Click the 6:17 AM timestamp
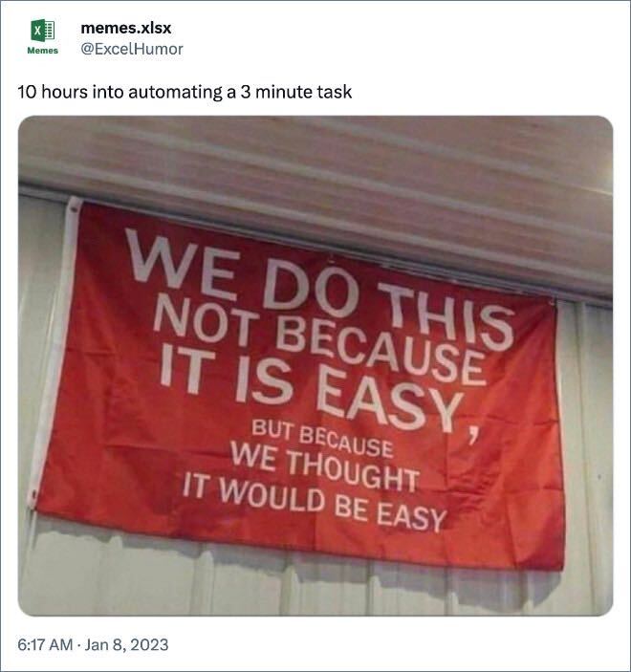Screen dimensions: 631x672 tap(45, 644)
